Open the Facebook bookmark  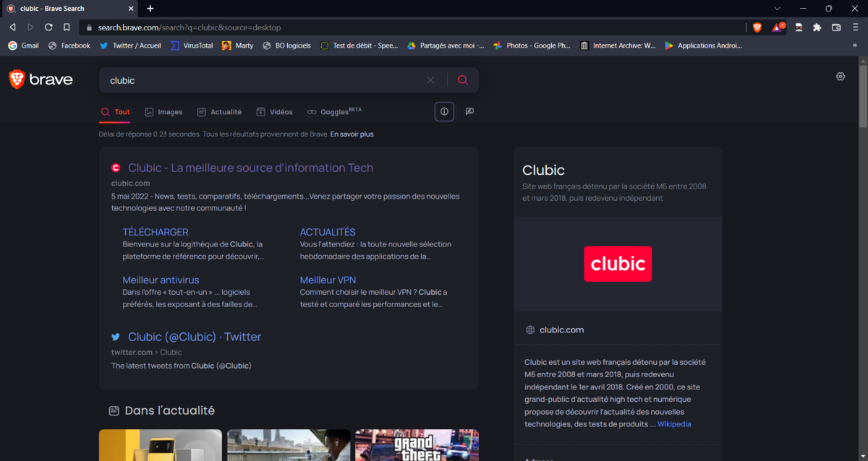pos(69,46)
